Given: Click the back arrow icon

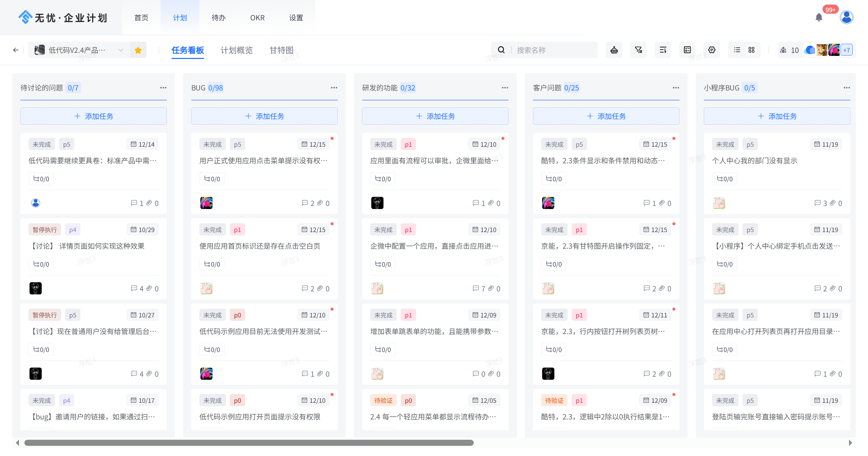Looking at the screenshot, I should 16,50.
